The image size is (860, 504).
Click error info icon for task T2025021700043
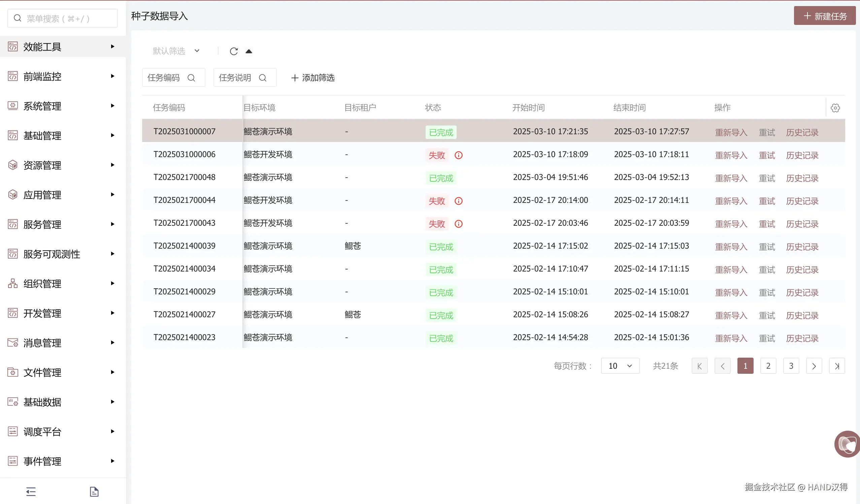pyautogui.click(x=458, y=224)
